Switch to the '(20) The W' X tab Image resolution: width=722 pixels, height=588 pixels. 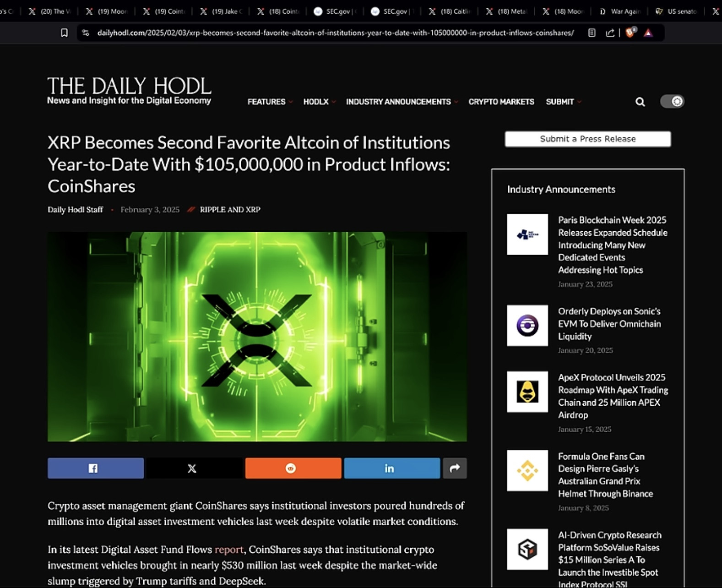[49, 11]
